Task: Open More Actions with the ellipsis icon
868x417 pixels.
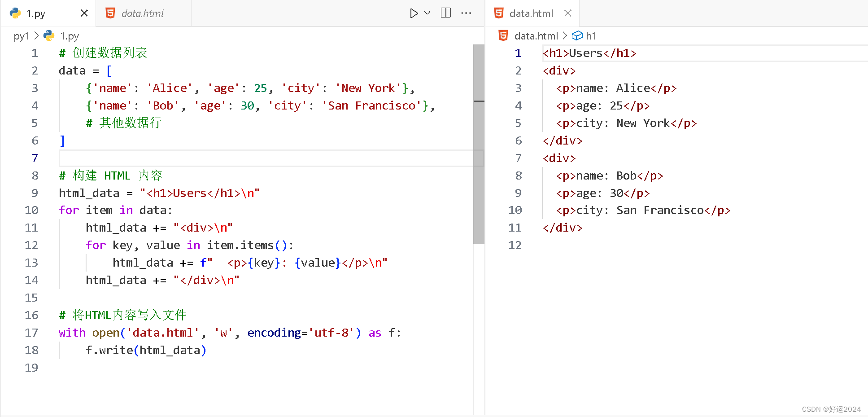Action: tap(466, 13)
